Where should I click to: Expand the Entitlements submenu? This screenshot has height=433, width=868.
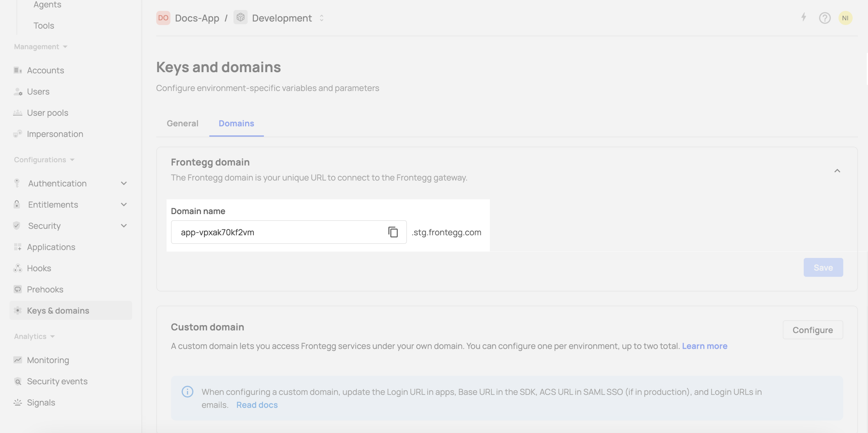point(124,204)
